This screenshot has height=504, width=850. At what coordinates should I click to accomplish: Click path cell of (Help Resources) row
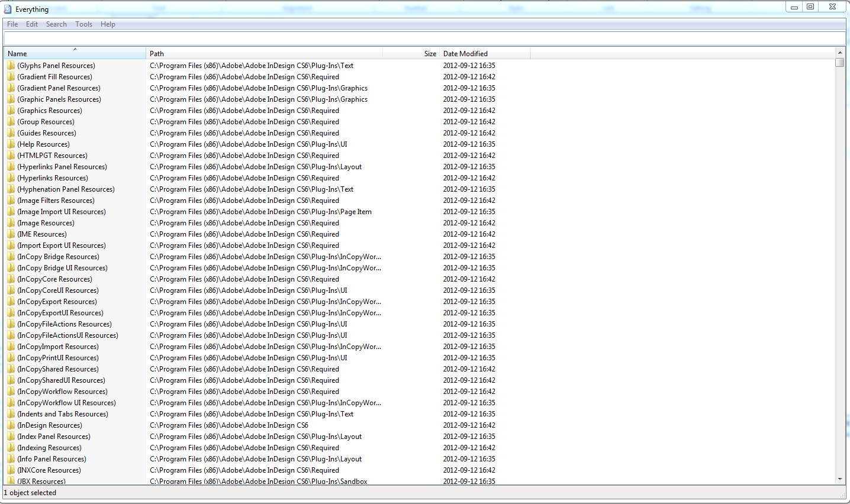click(249, 144)
